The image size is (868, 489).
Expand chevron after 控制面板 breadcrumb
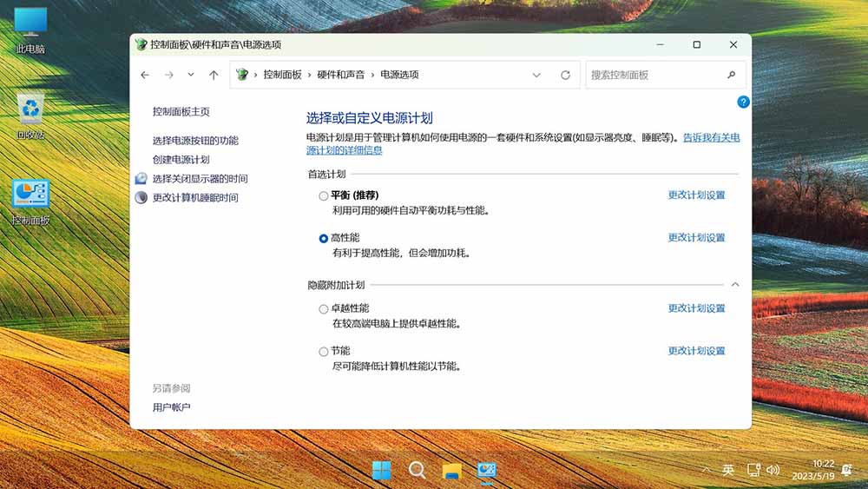310,75
